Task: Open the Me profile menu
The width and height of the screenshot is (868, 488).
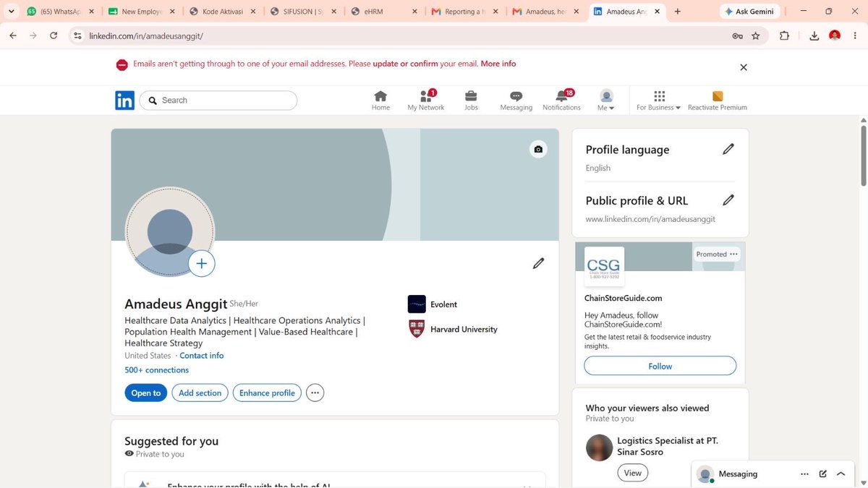Action: point(606,100)
